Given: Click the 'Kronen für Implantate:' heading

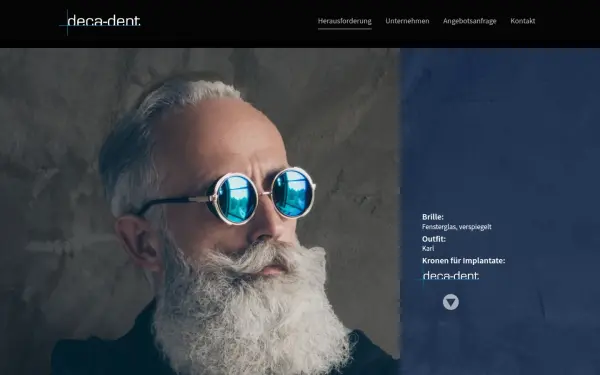Looking at the screenshot, I should (x=463, y=261).
